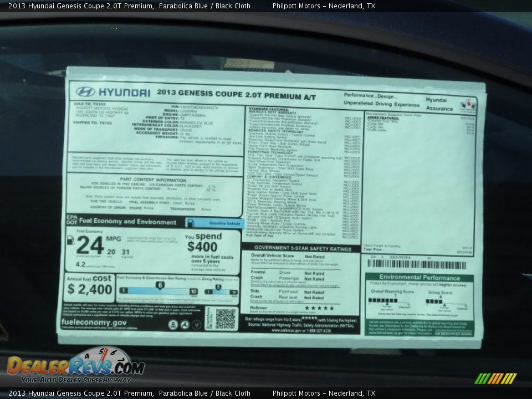Click the www.safercar.gov address text
The height and width of the screenshot is (399, 532).
coord(286,330)
